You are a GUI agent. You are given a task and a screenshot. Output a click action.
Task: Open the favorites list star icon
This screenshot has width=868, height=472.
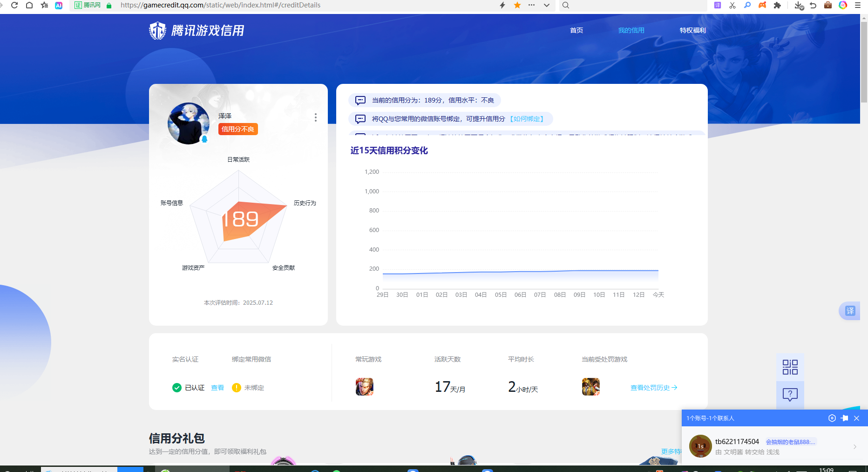[x=44, y=5]
